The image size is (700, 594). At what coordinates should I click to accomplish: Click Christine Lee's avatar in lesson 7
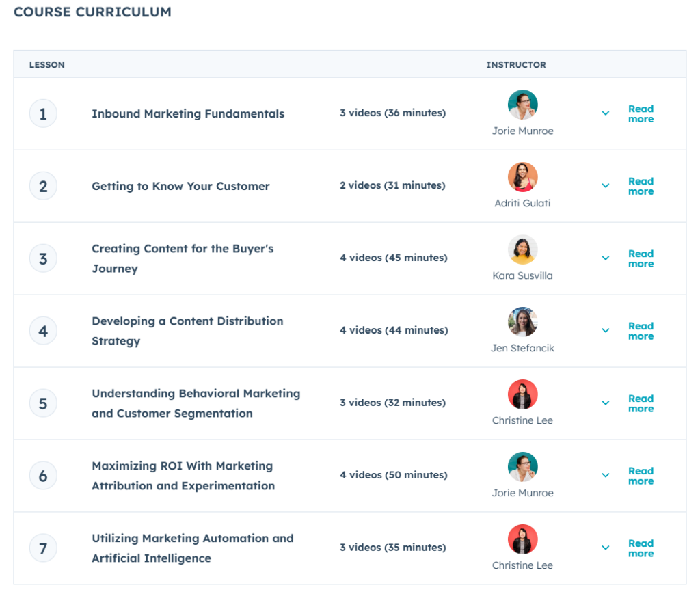522,539
